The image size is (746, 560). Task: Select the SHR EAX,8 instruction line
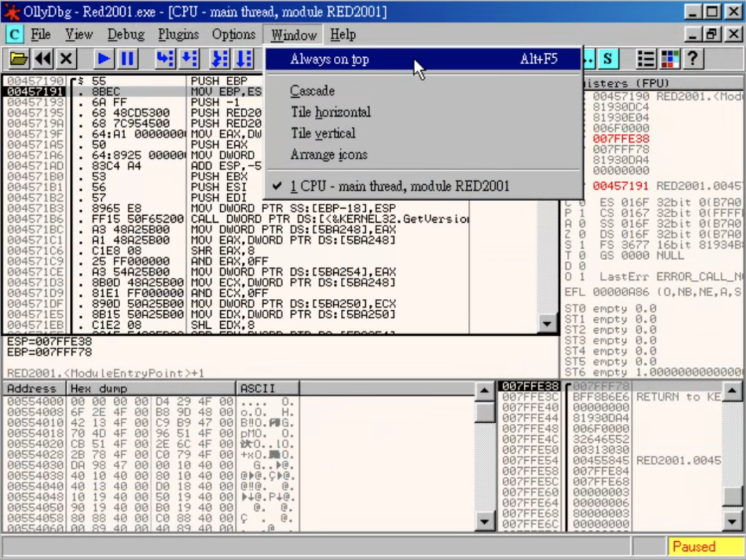coord(270,251)
